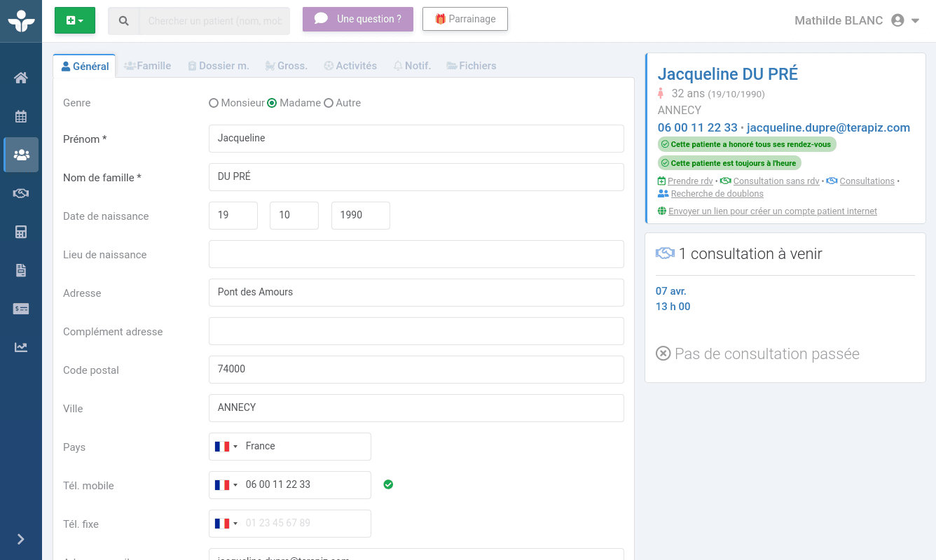Open the Mathilde BLANC account menu arrow
This screenshot has width=936, height=560.
[x=915, y=21]
